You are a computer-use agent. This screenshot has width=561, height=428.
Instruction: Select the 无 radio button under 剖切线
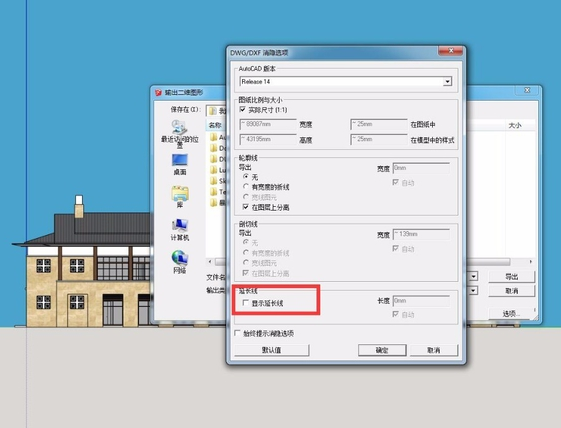[245, 242]
